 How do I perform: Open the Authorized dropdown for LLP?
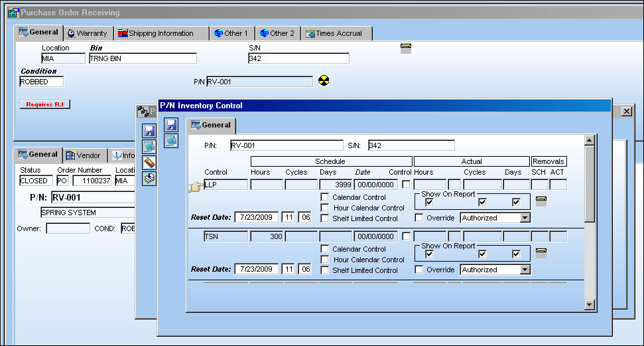(525, 218)
